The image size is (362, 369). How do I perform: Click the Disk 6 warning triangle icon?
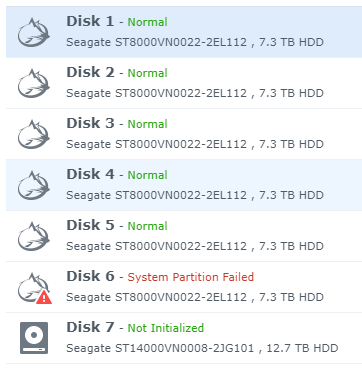coord(44,297)
